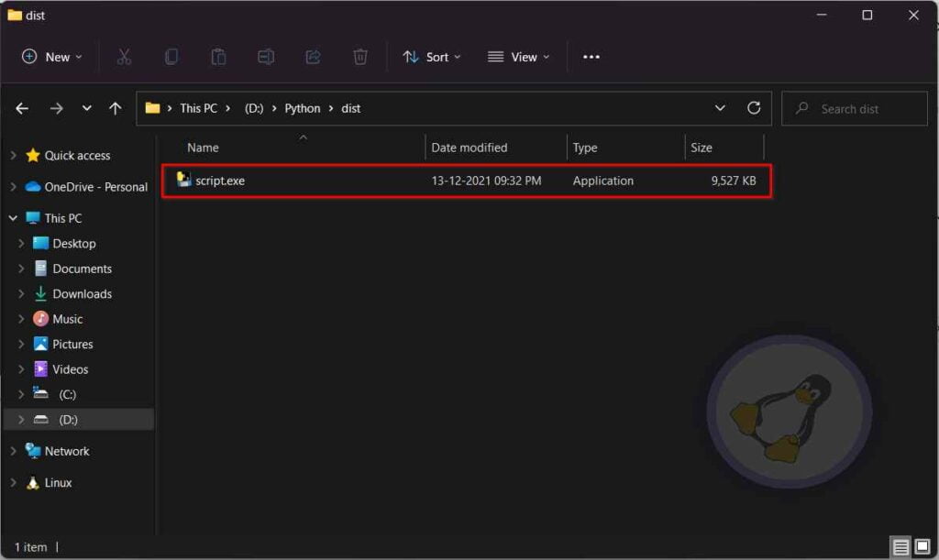Share the selected file
Screen dimensions: 939x560
[313, 56]
